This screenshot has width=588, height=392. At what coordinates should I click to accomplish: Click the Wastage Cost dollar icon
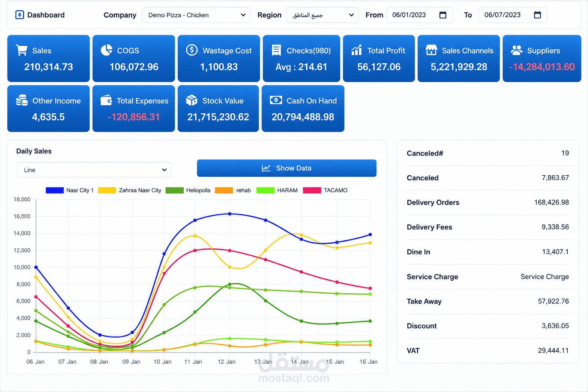tap(192, 50)
